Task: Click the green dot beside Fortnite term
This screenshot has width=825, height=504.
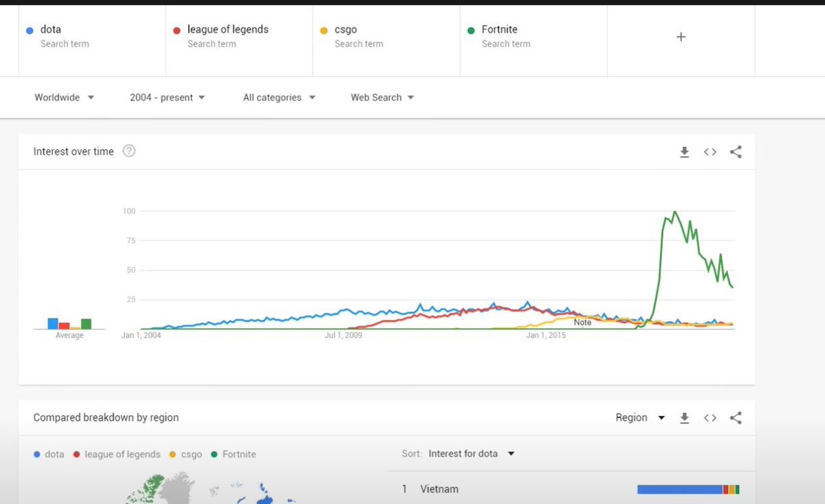Action: pos(471,30)
